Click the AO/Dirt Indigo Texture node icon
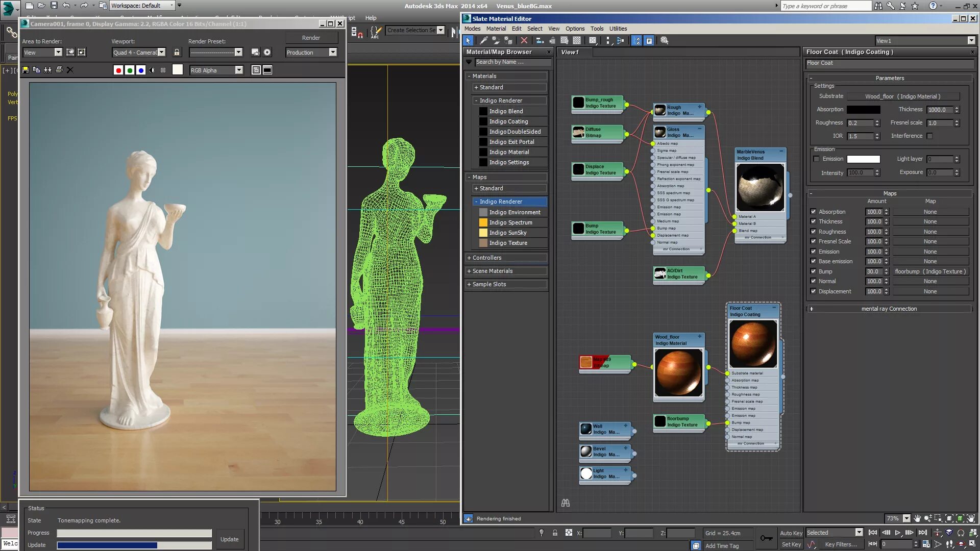Screen dimensions: 980x551 point(659,273)
